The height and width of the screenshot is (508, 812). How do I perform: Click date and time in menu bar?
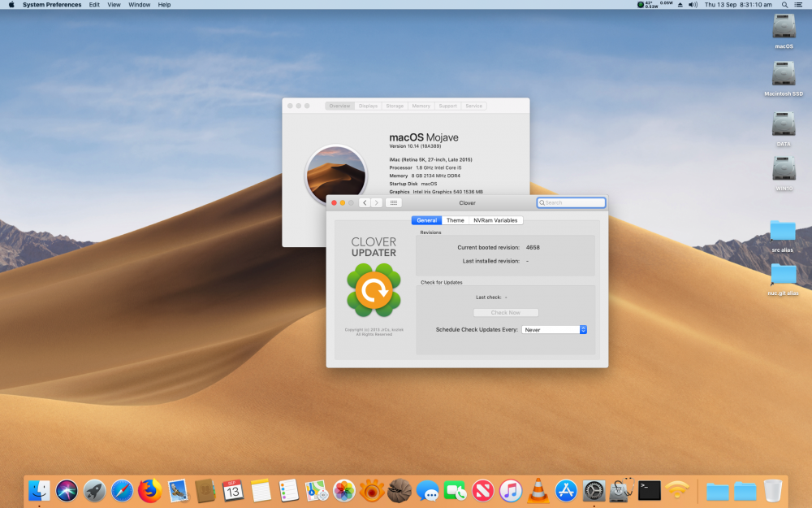point(738,5)
